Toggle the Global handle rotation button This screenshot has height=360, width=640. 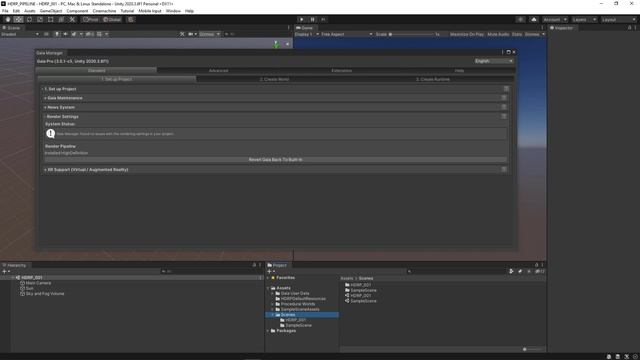pyautogui.click(x=112, y=20)
